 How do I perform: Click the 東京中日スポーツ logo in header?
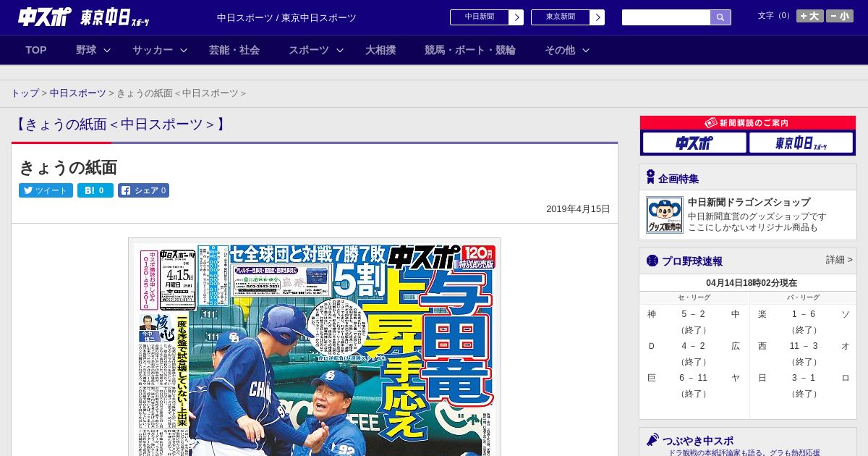click(x=115, y=18)
